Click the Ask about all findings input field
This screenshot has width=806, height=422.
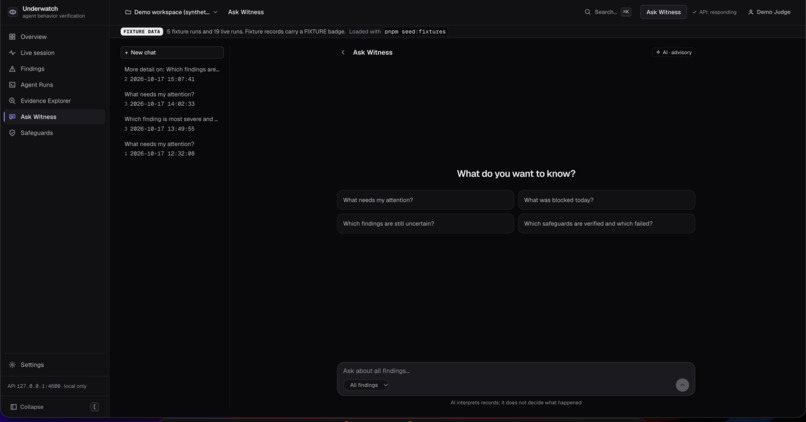[x=516, y=371]
